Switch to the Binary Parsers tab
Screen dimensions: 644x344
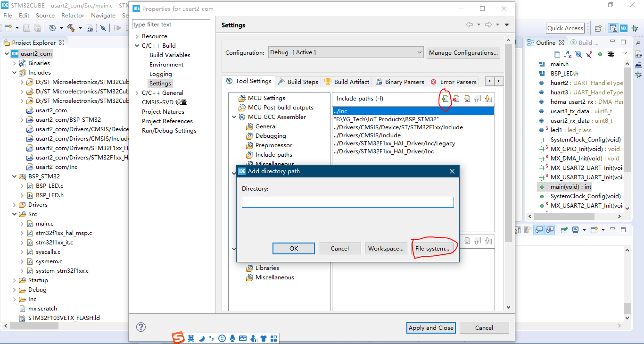click(400, 82)
